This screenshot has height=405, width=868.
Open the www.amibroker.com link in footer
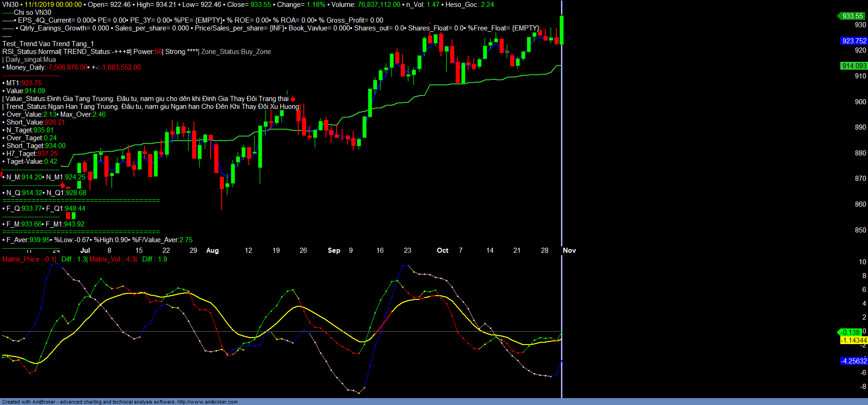coord(207,402)
